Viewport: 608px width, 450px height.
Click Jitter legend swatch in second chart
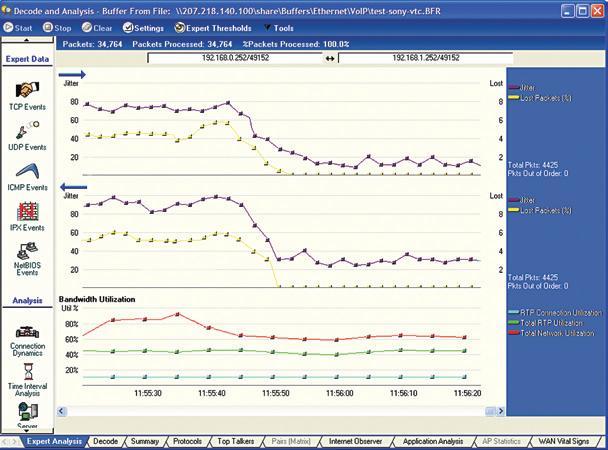tap(514, 200)
